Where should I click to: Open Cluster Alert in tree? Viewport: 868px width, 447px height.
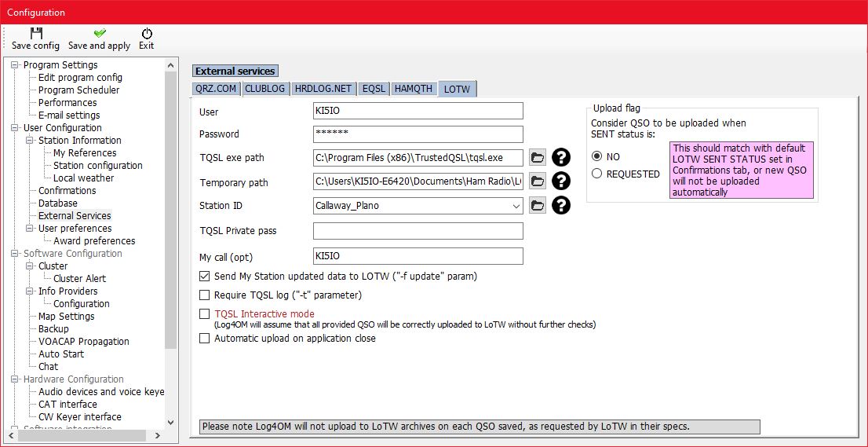pyautogui.click(x=80, y=279)
